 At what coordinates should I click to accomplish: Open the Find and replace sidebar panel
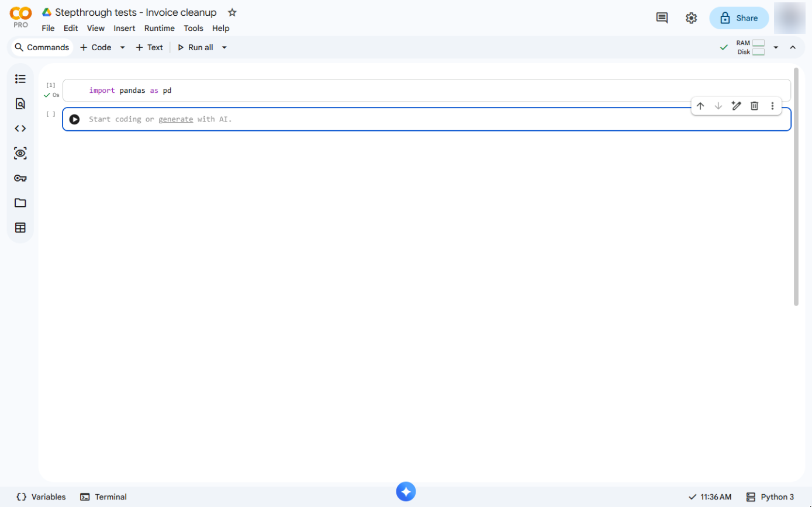point(20,104)
